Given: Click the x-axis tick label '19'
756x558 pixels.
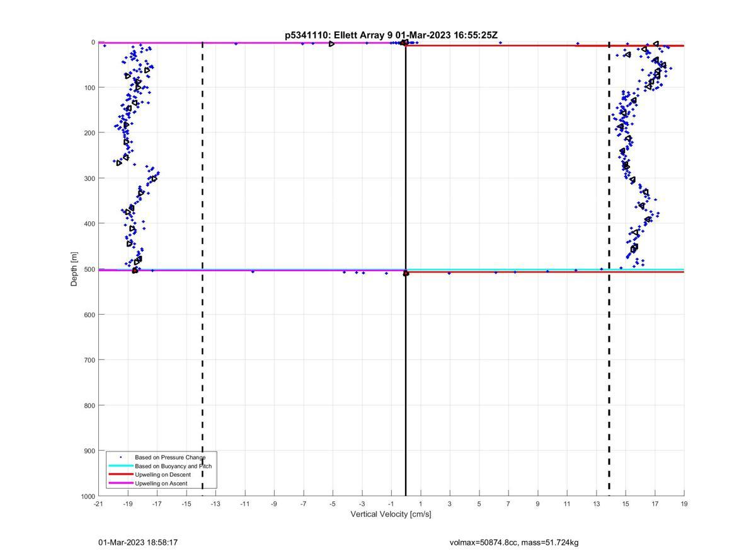Looking at the screenshot, I should 684,504.
